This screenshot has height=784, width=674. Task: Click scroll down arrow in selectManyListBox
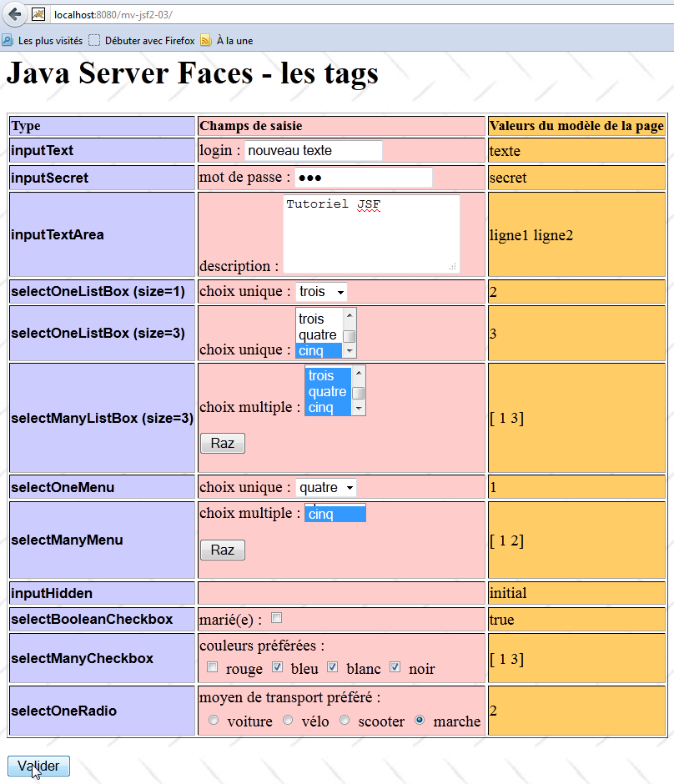point(358,409)
